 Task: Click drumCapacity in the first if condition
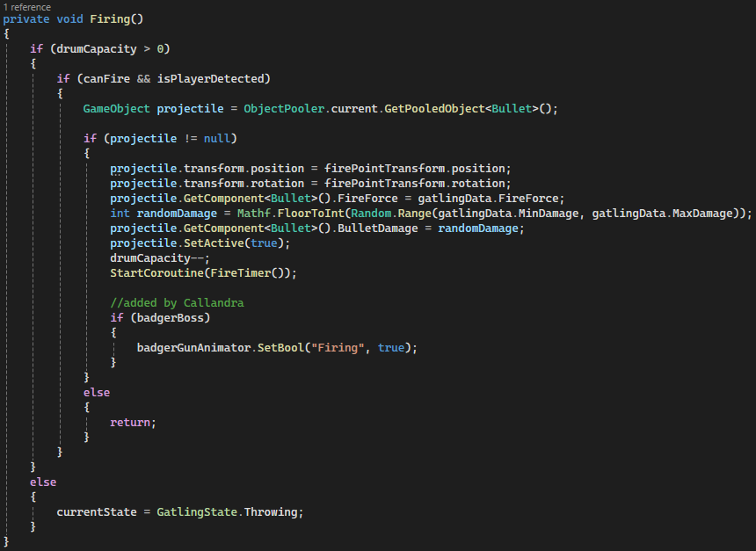(x=97, y=49)
